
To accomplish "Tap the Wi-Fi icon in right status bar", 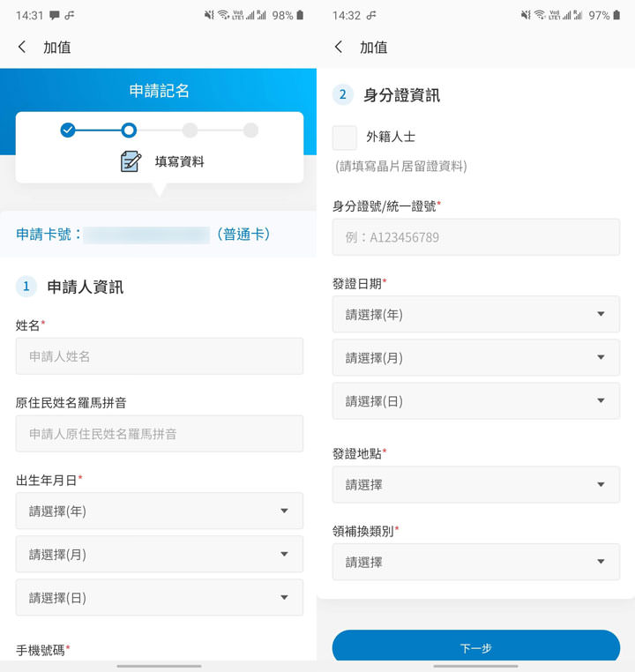I will (541, 15).
